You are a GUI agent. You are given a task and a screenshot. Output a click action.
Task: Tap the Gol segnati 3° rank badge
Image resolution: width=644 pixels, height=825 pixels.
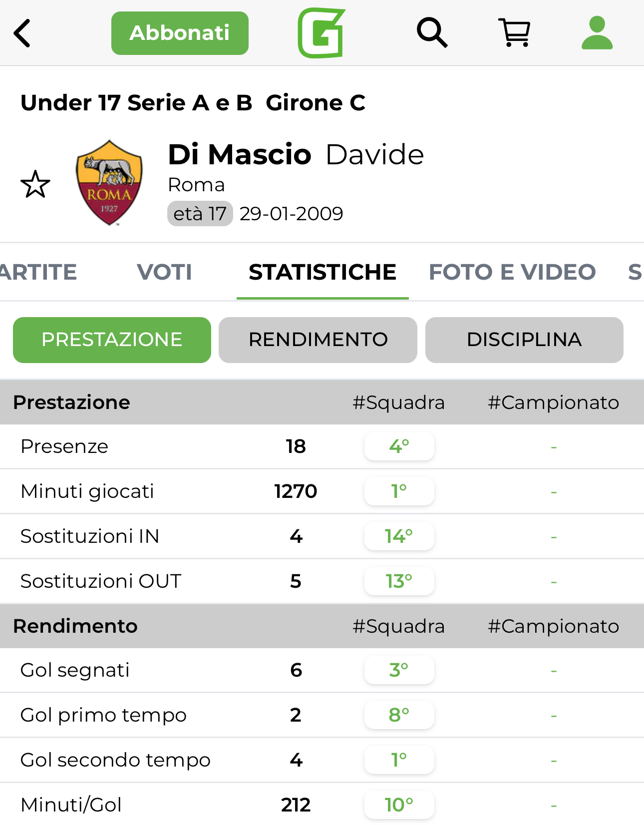399,670
